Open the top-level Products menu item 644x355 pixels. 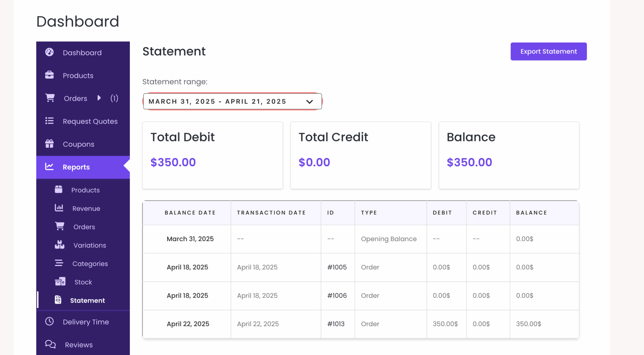[83, 76]
